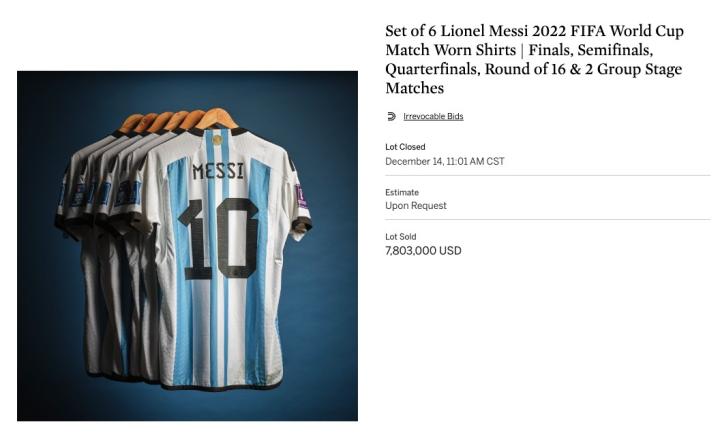Click the light blue stripe left of number
Viewport: 720px width, 439px height.
[x=180, y=271]
